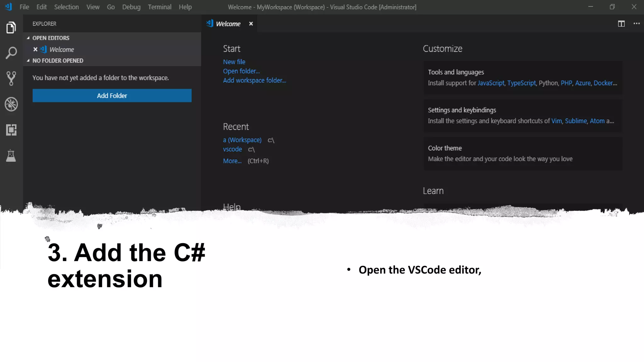
Task: Click the New file link
Action: coord(234,62)
